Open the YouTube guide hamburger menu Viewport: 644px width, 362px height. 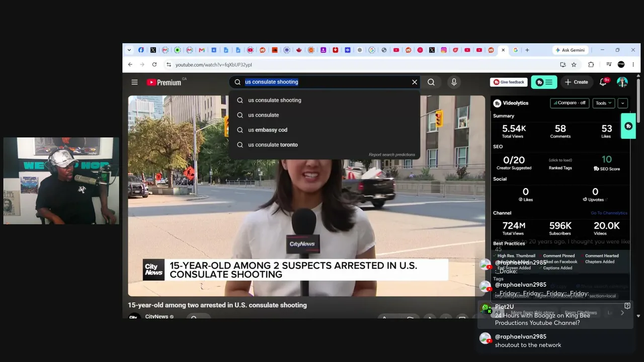coord(134,82)
